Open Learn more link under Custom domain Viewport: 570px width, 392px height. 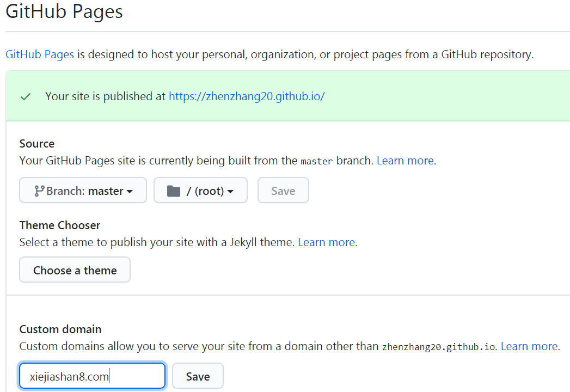tap(529, 346)
